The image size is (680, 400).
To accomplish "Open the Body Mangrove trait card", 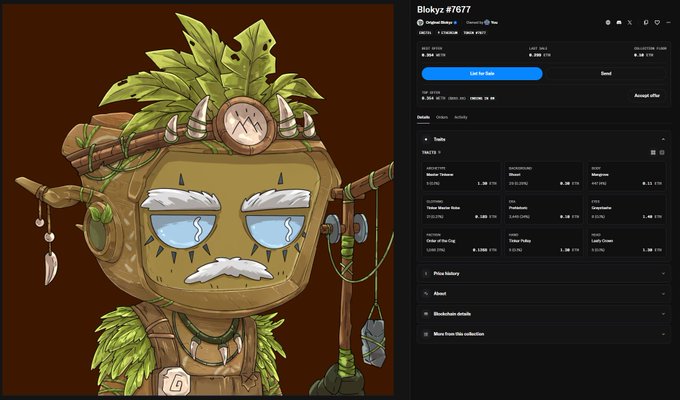I will point(627,176).
